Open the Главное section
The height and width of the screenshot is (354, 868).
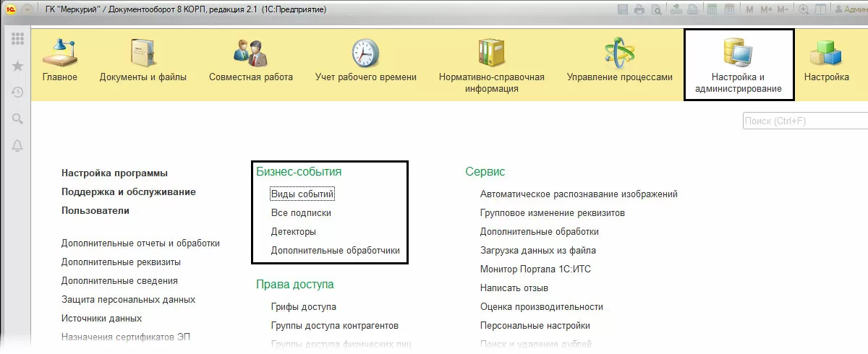pyautogui.click(x=60, y=60)
